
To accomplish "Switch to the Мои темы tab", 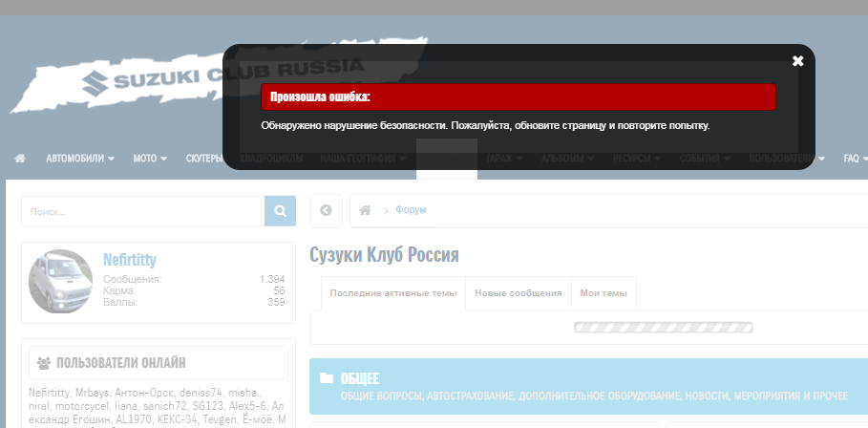I will tap(603, 293).
